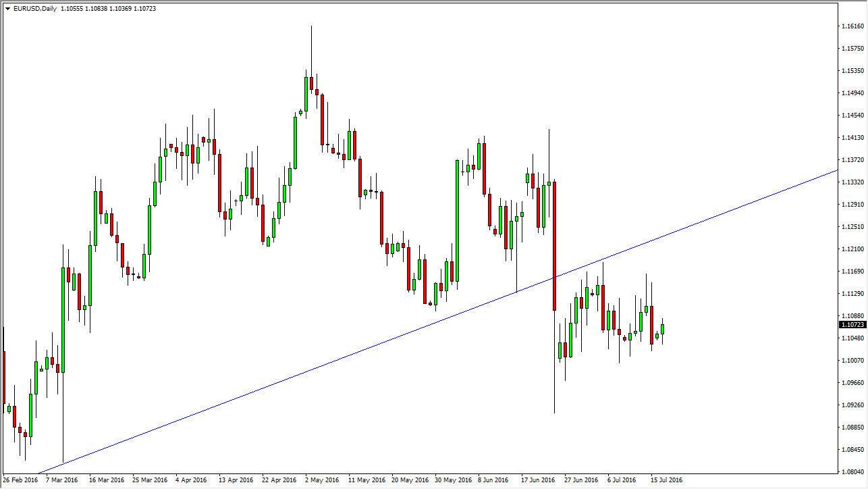Click the EURUSD,Daily chart label
The height and width of the screenshot is (489, 868).
click(x=34, y=10)
